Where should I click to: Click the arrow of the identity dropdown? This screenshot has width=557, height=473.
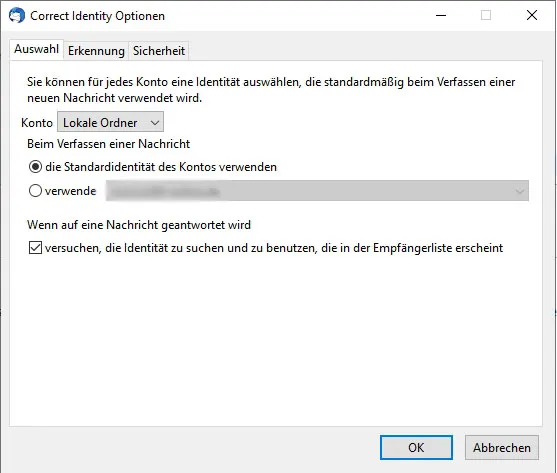click(519, 191)
